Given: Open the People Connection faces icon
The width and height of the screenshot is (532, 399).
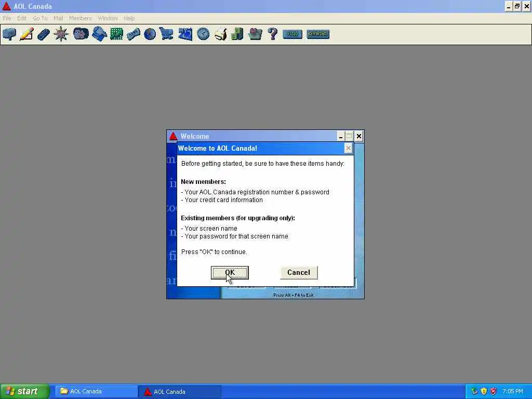Looking at the screenshot, I should click(81, 34).
